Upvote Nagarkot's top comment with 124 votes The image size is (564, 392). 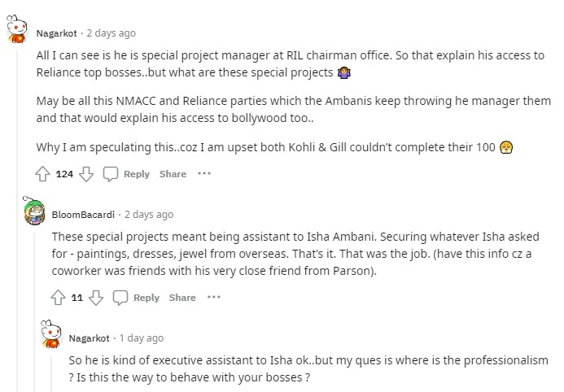(44, 174)
